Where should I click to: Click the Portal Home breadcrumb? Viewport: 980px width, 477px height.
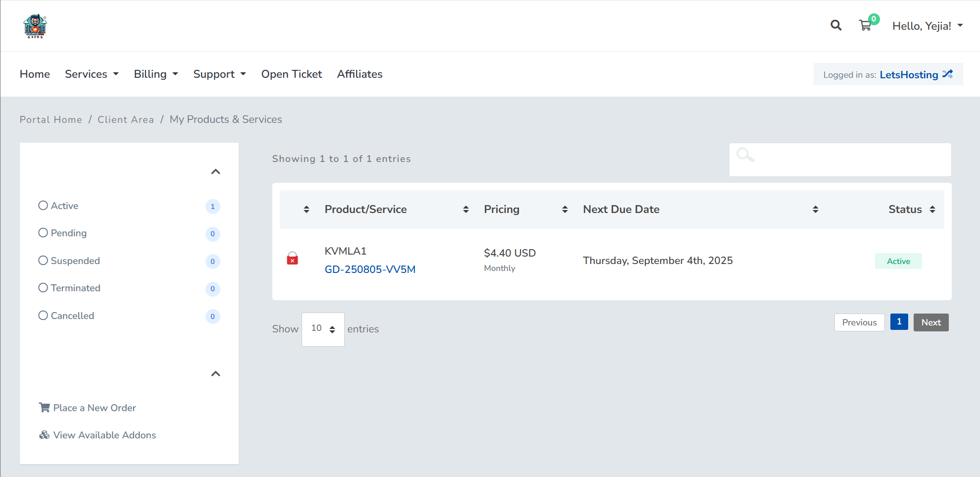click(51, 119)
